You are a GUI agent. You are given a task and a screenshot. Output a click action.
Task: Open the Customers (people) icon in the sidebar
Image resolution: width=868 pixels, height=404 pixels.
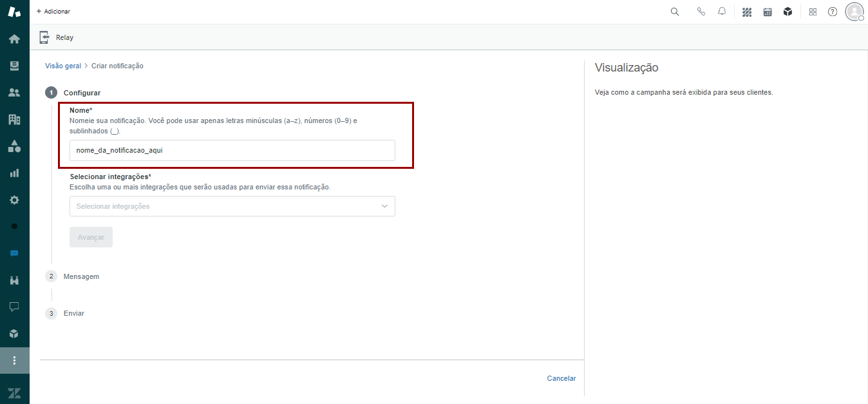[14, 92]
